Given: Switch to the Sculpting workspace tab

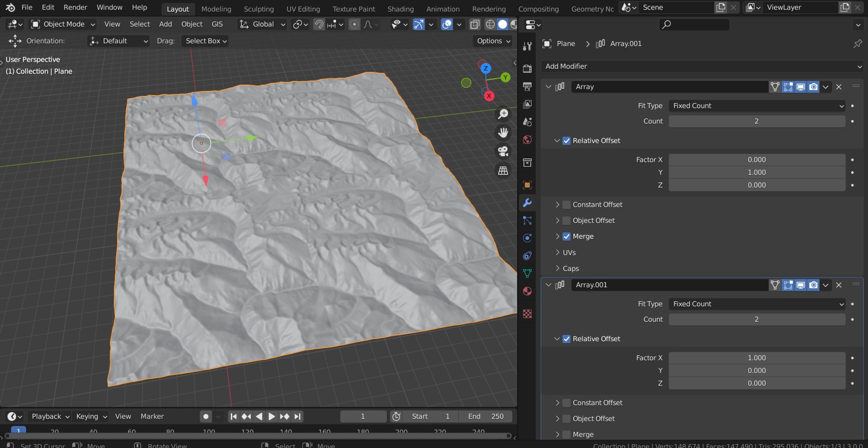Looking at the screenshot, I should (x=259, y=9).
